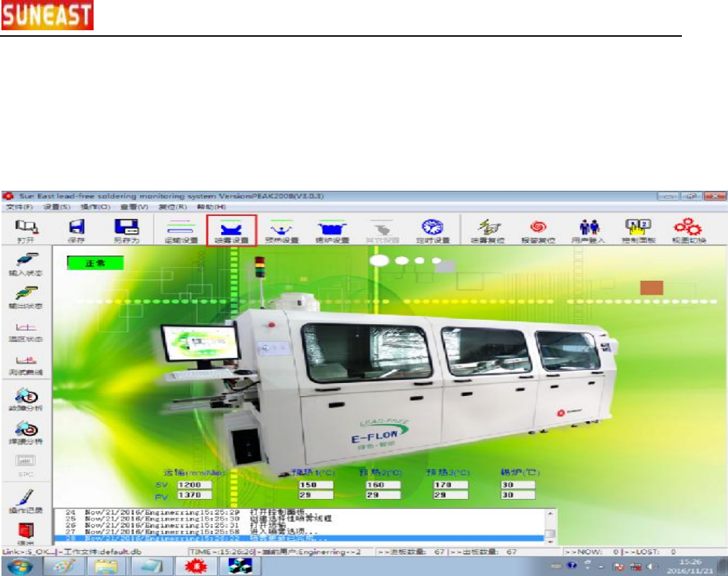
Task: Switch to red gear app in taskbar
Action: click(196, 567)
